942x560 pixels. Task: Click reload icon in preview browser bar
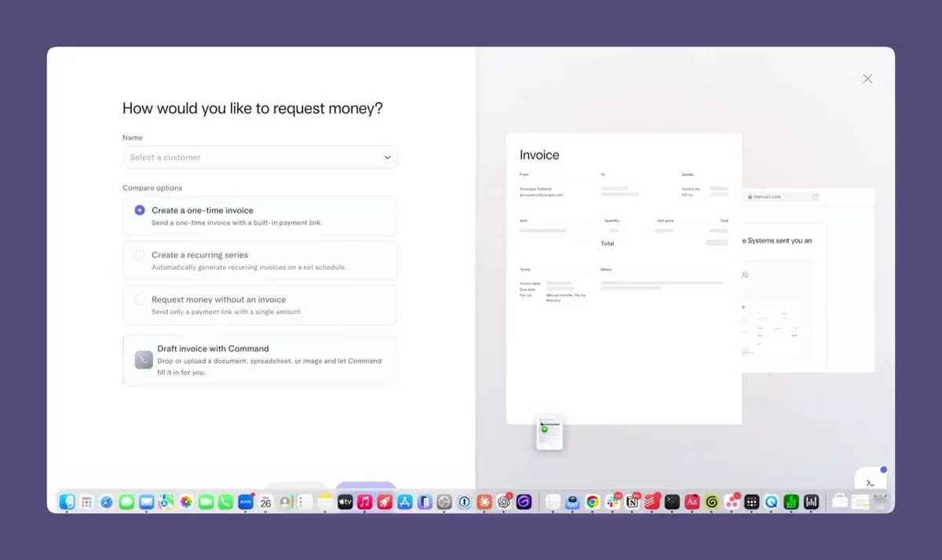point(816,197)
